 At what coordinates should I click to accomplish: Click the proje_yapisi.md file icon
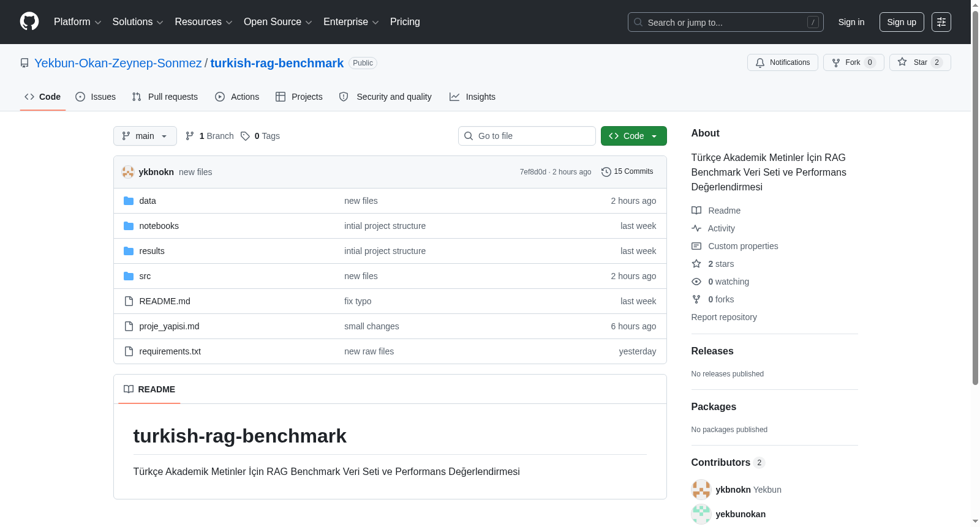click(129, 326)
